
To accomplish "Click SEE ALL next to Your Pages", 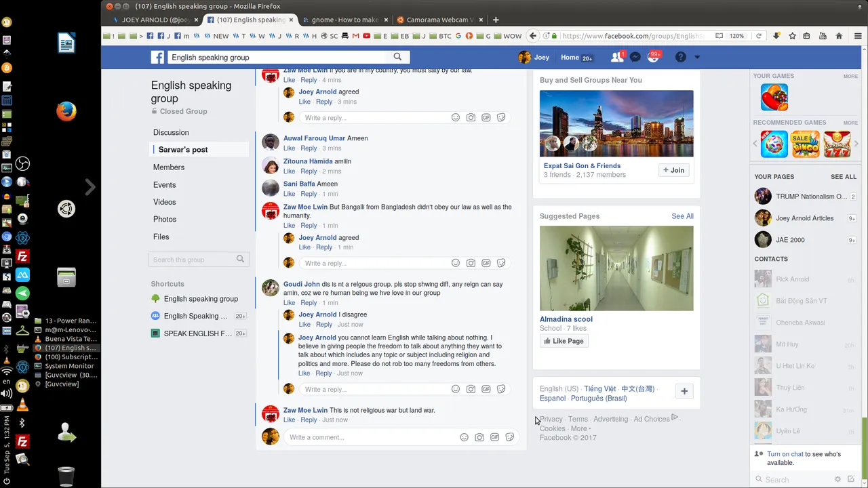I will (x=844, y=177).
